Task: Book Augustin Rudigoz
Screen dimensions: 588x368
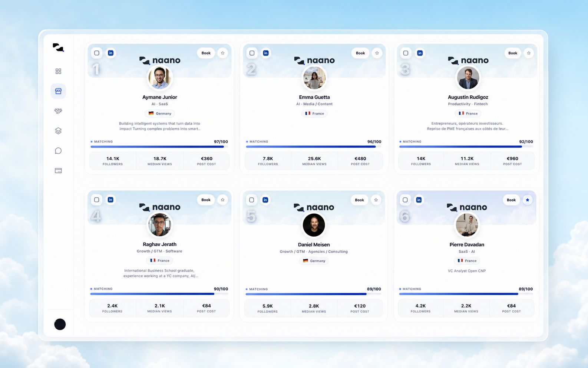Action: coord(513,53)
